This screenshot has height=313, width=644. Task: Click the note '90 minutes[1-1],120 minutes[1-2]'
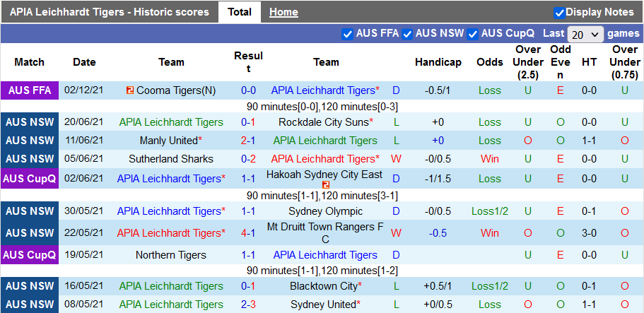tap(322, 271)
